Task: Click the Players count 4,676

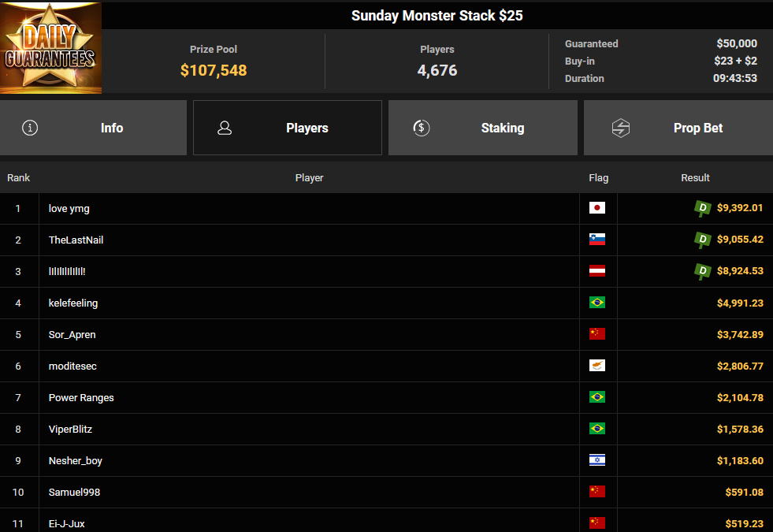Action: click(437, 70)
